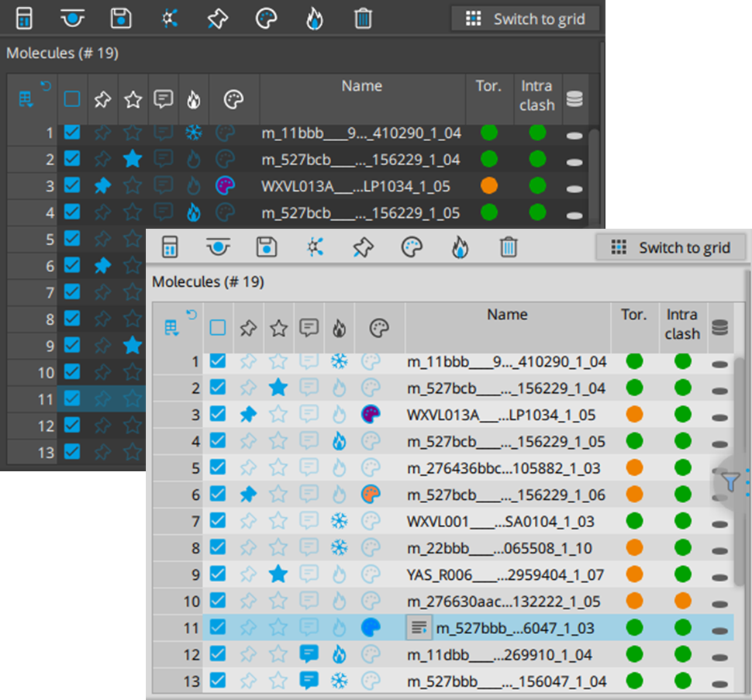Click Tor. column header in dark table
Image resolution: width=752 pixels, height=700 pixels.
(x=488, y=98)
